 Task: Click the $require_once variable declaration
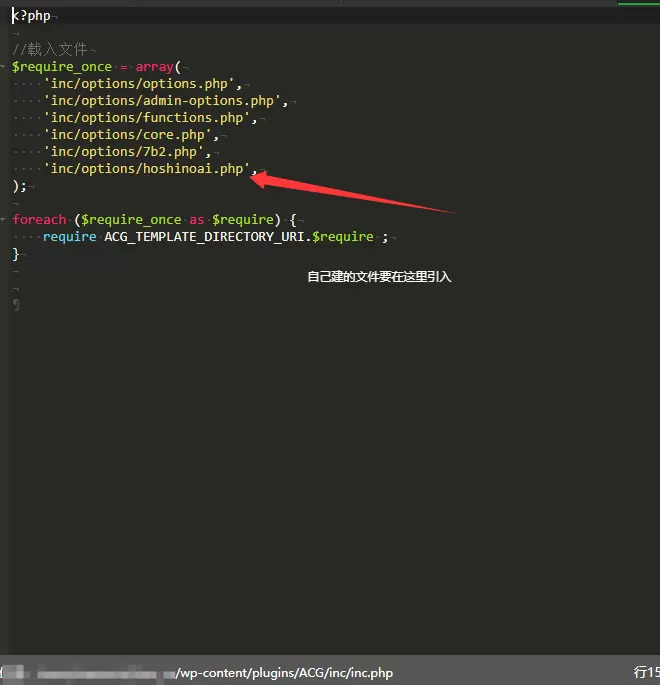tap(62, 67)
